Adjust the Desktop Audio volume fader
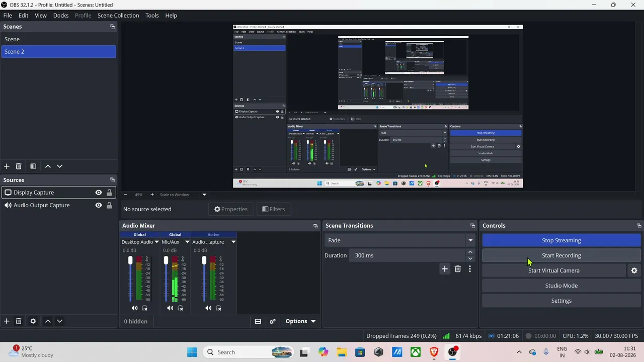Viewport: 644px width, 362px height. (130, 260)
